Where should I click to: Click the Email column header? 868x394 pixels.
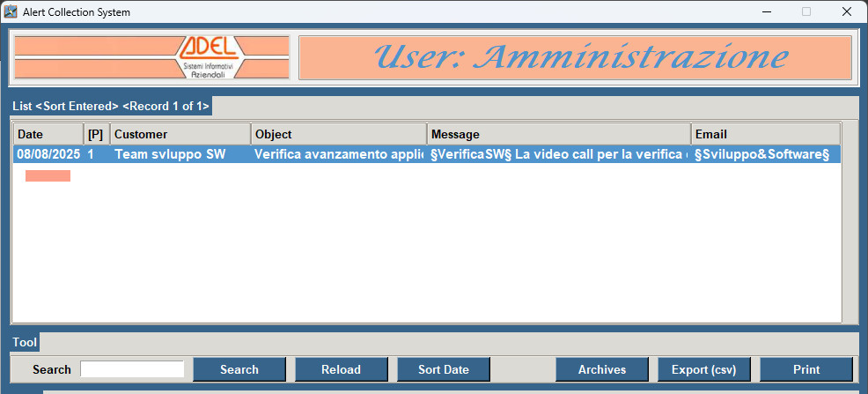(765, 134)
